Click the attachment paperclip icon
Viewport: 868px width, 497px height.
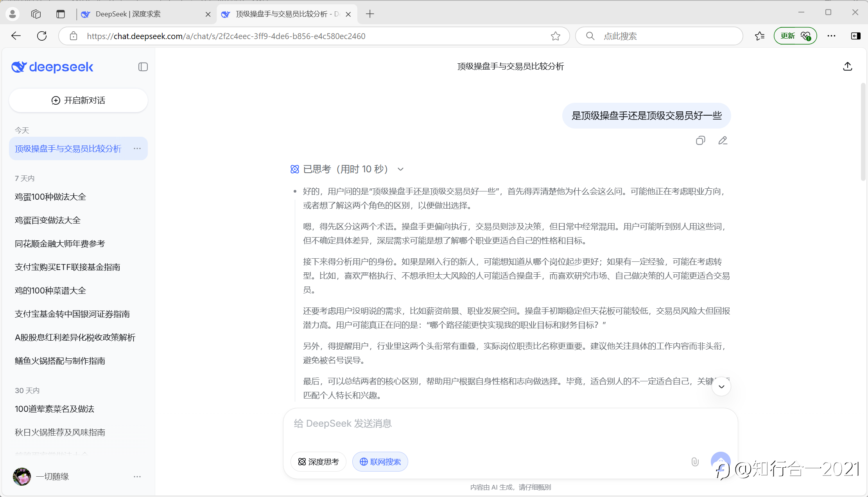[695, 462]
